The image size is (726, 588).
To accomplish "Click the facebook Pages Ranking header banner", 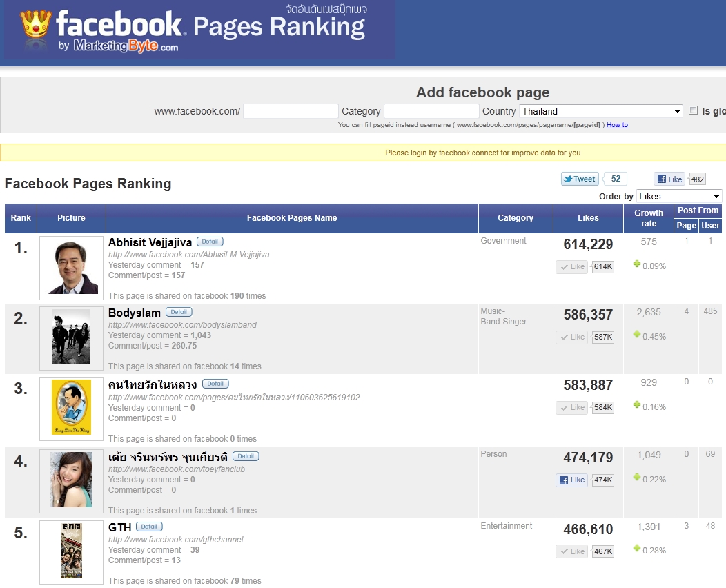I will click(199, 29).
